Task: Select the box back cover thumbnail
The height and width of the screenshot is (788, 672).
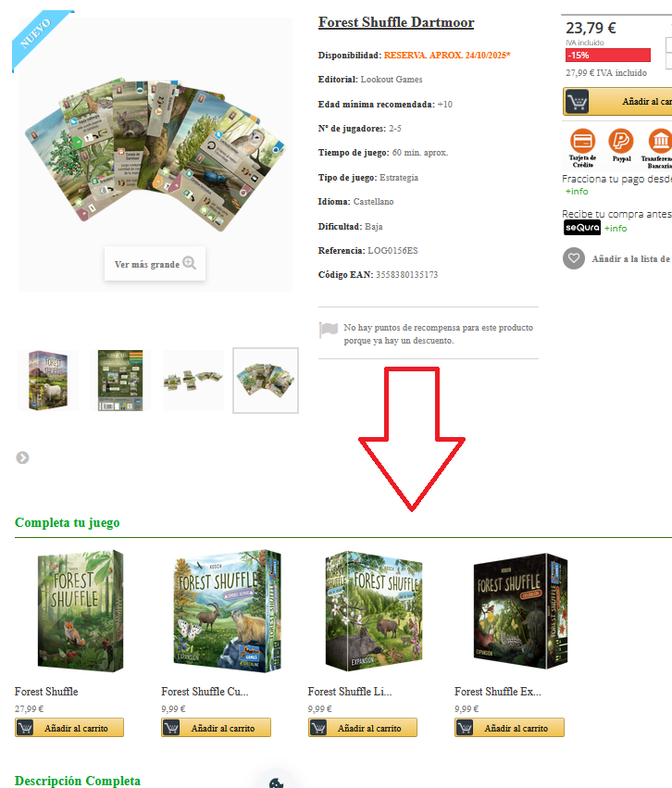Action: click(x=120, y=381)
